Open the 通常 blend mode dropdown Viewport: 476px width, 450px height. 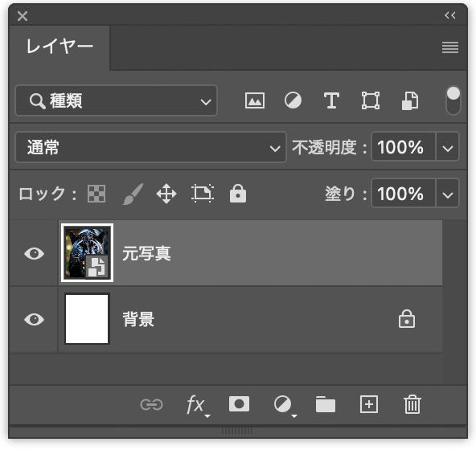point(151,147)
